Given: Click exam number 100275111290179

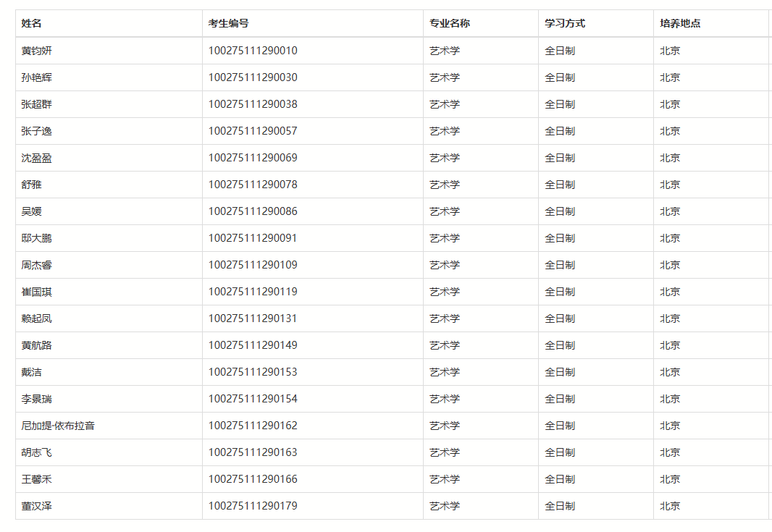Looking at the screenshot, I should pos(251,505).
